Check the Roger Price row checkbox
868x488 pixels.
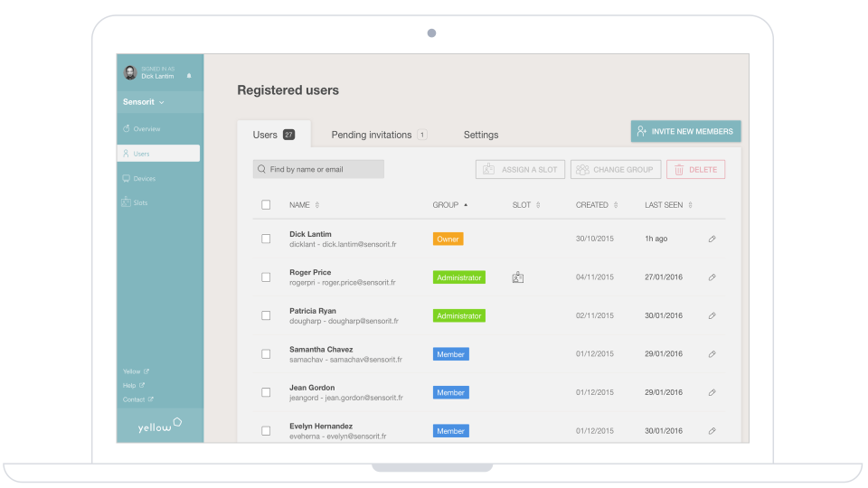click(266, 277)
